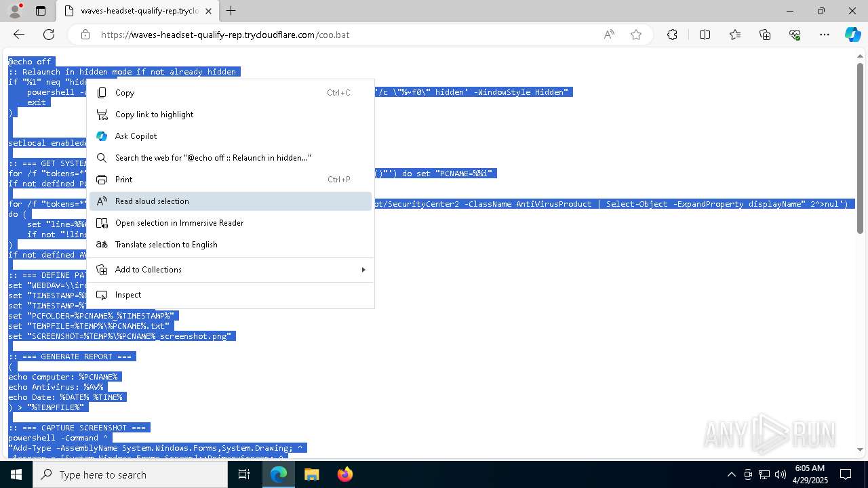Open the taskbar clock showing 6:05 AM

coord(809,474)
